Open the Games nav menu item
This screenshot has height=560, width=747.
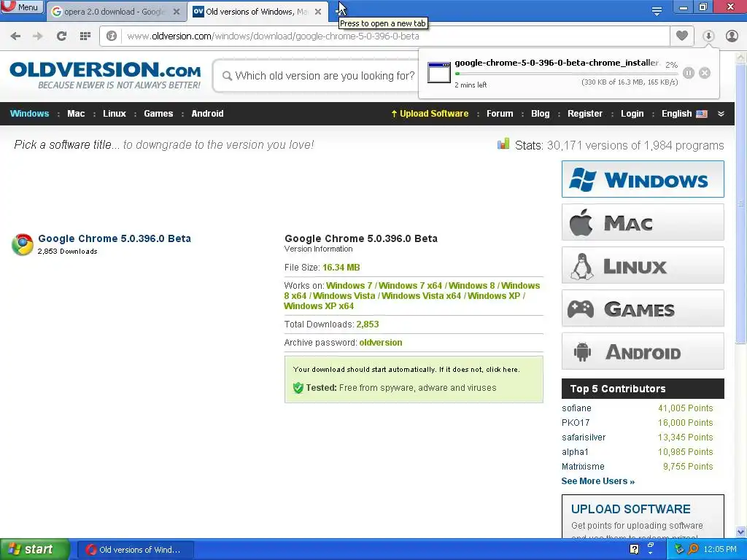(x=158, y=114)
